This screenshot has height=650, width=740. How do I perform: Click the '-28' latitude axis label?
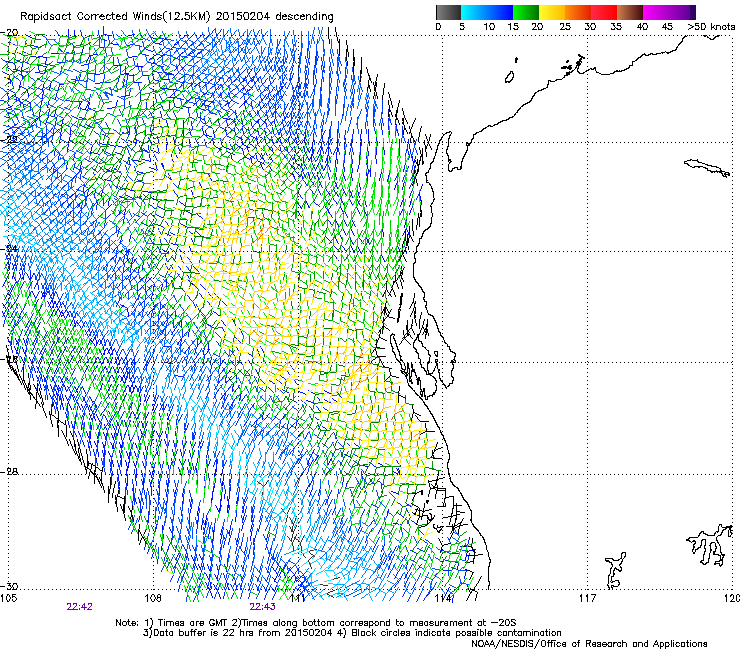click(10, 472)
